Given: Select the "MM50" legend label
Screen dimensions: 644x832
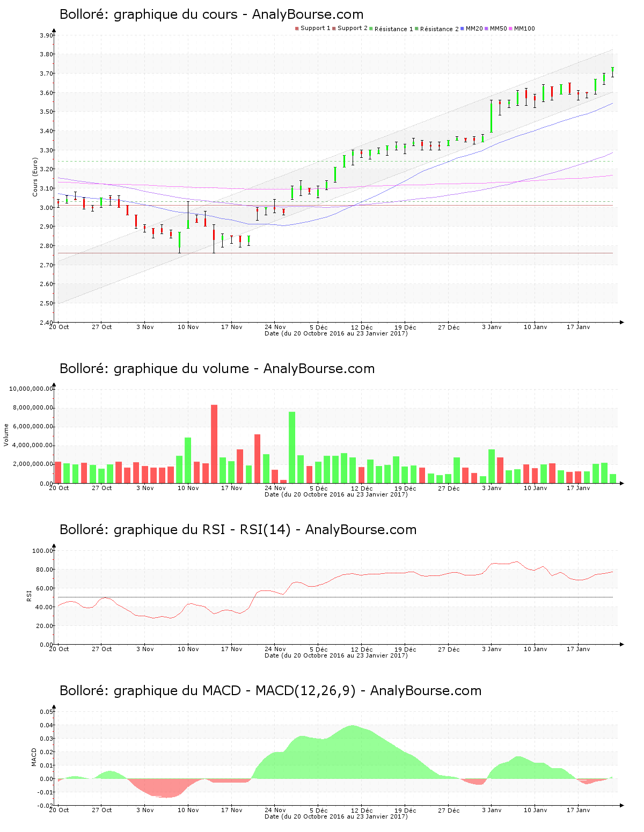Looking at the screenshot, I should (x=499, y=28).
